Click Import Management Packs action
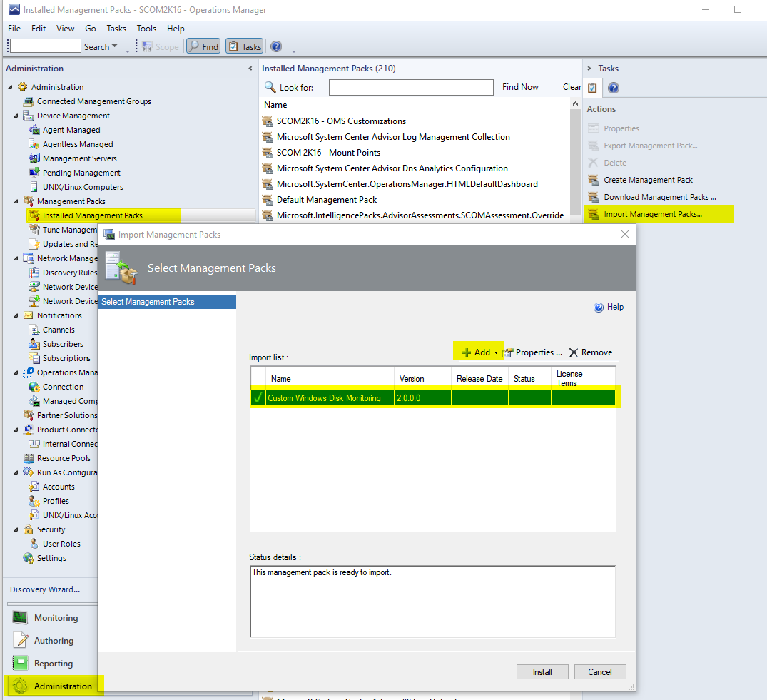 click(x=653, y=214)
